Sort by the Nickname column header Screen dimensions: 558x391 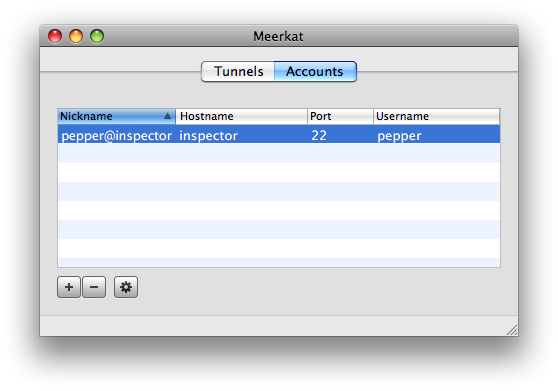(x=116, y=116)
